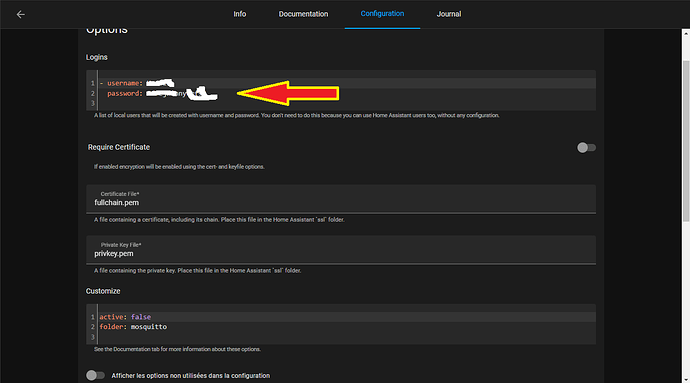Click the Certificate File input field

[x=341, y=199]
